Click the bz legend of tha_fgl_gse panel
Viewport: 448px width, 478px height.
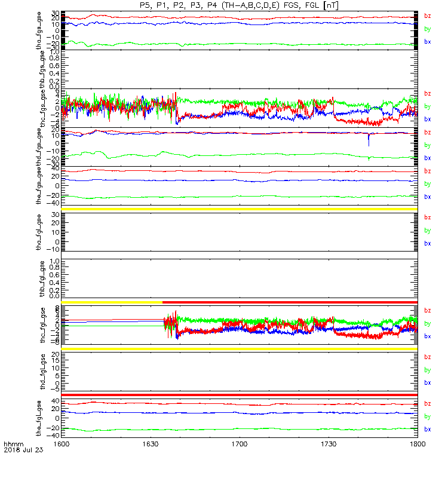tap(428, 217)
